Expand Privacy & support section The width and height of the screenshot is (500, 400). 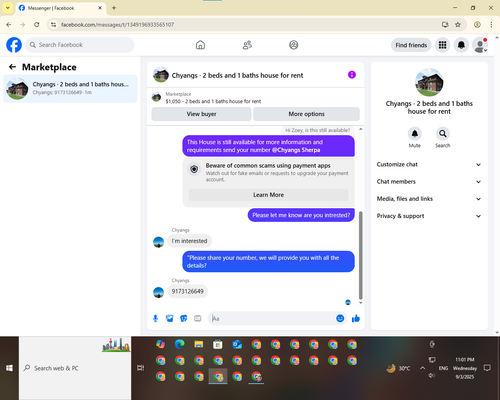[429, 216]
